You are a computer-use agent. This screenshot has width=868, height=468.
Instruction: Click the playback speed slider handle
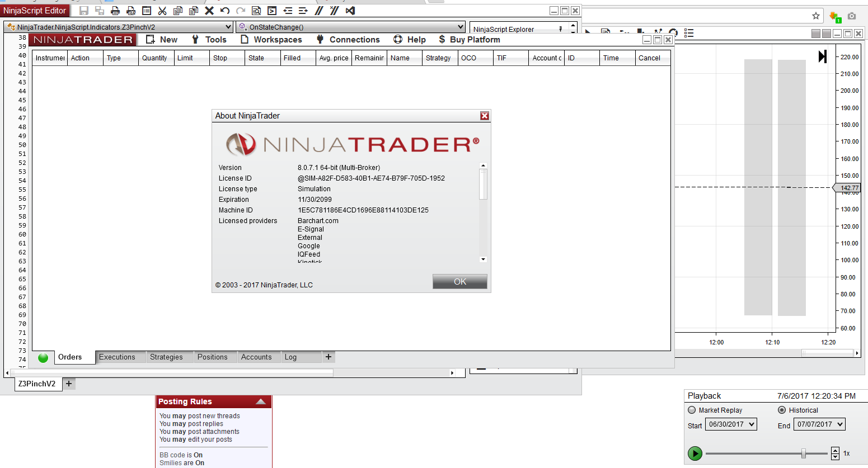(804, 453)
